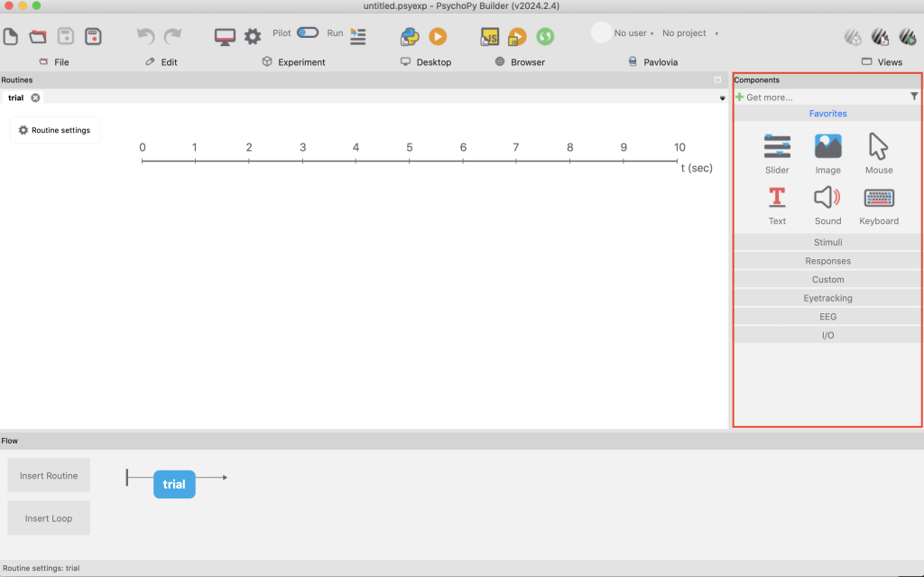Click the New experiment file icon
This screenshot has height=577, width=924.
pyautogui.click(x=11, y=36)
